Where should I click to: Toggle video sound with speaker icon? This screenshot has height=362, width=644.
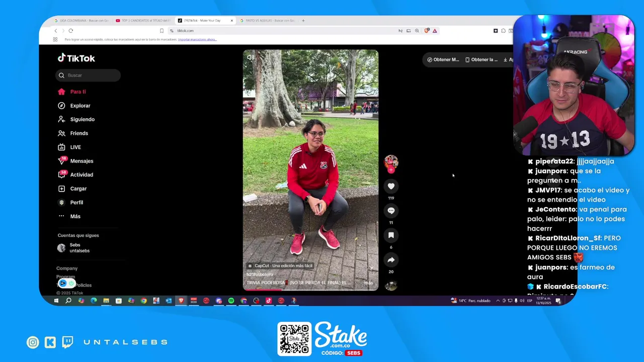(x=250, y=57)
